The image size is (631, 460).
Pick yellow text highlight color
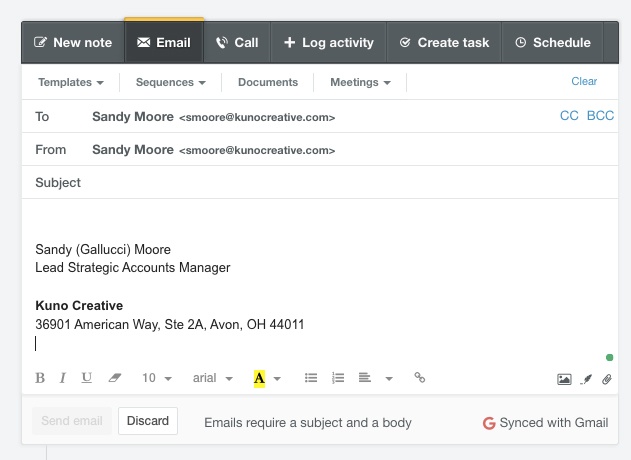259,378
